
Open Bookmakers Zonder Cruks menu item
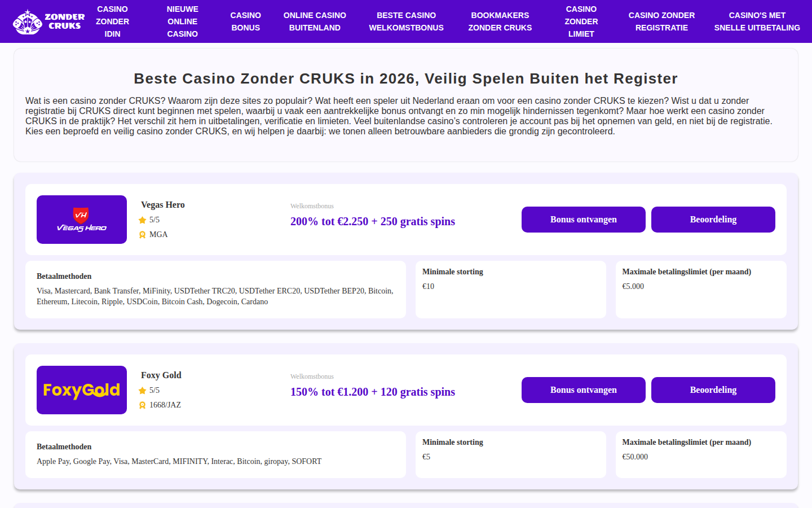coord(500,21)
